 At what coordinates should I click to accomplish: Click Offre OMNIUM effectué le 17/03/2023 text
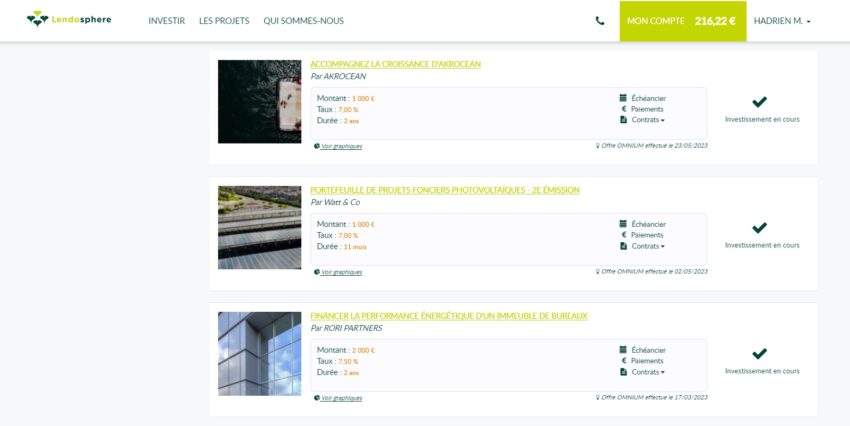click(x=654, y=397)
